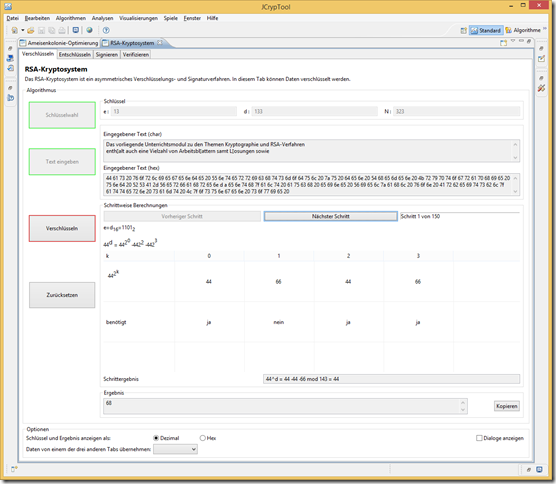
Task: Restore the second left sidebar stack
Action: 10,88
